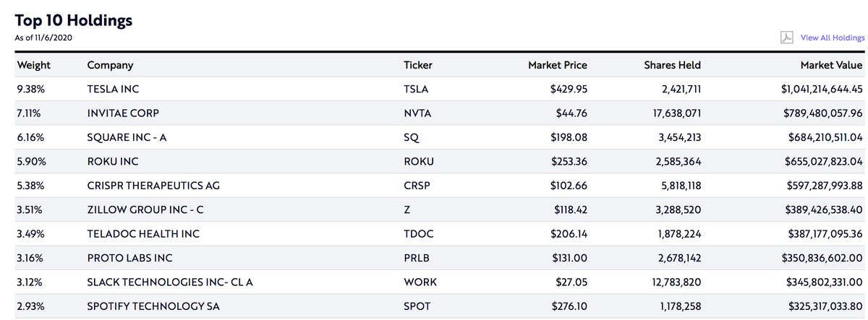Click the TESLA INC company name
Viewport: 868px width, 320px height.
113,89
